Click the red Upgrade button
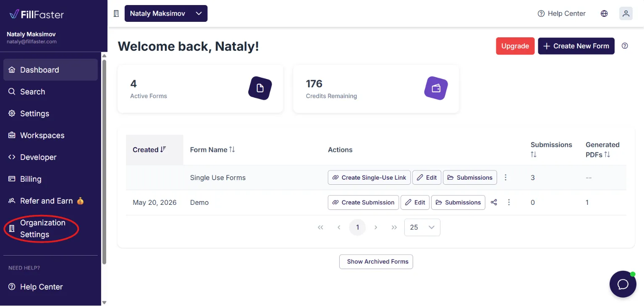Image resolution: width=644 pixels, height=306 pixels. point(515,46)
